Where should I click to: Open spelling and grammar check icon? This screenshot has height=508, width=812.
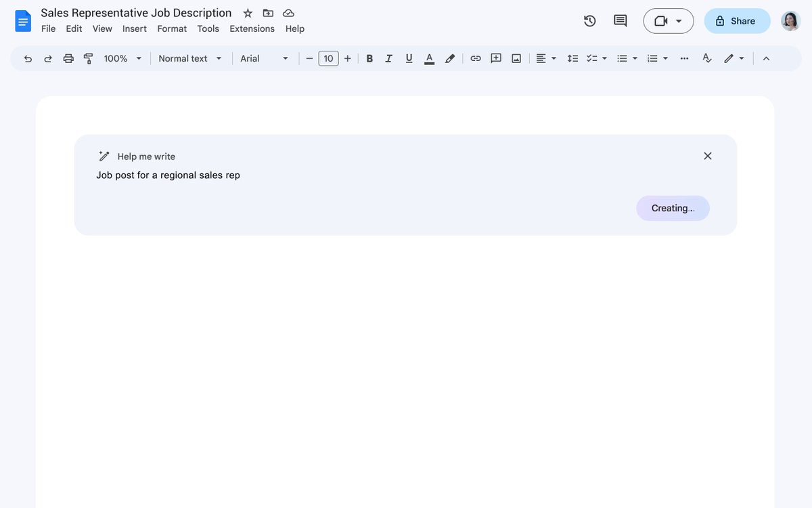click(707, 58)
